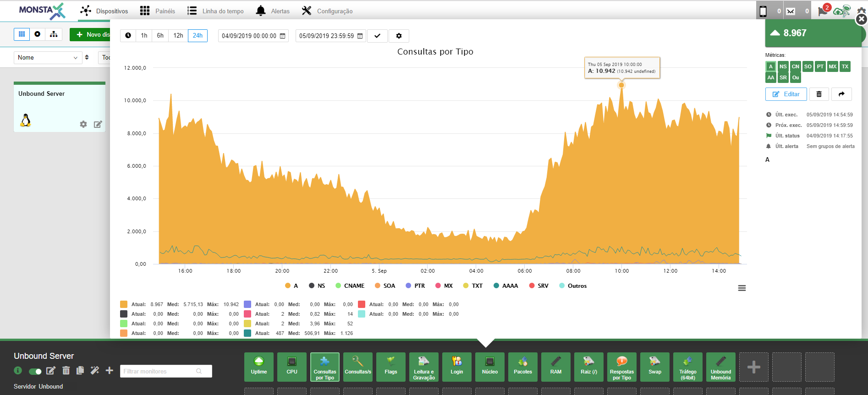Toggle AAAA series in chart legend

tap(506, 285)
